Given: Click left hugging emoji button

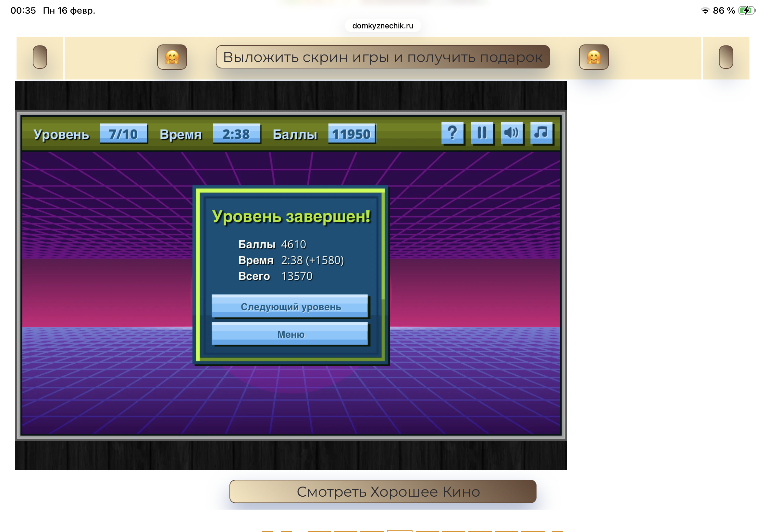Looking at the screenshot, I should pyautogui.click(x=172, y=57).
